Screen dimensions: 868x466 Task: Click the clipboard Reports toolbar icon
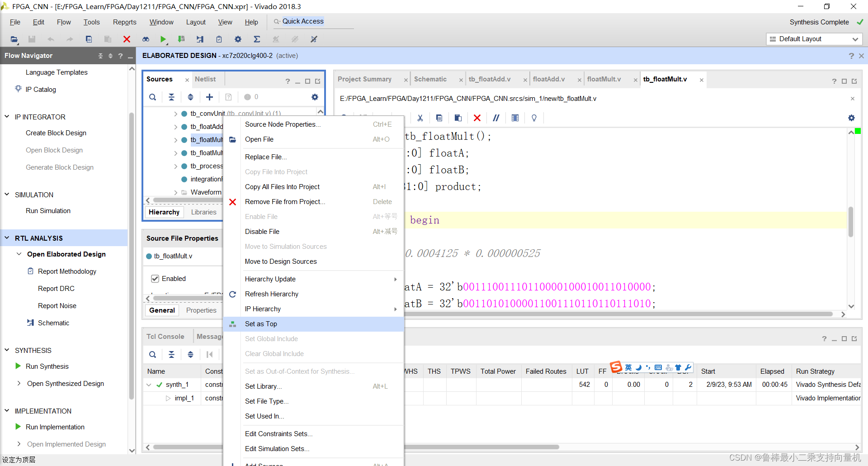219,39
